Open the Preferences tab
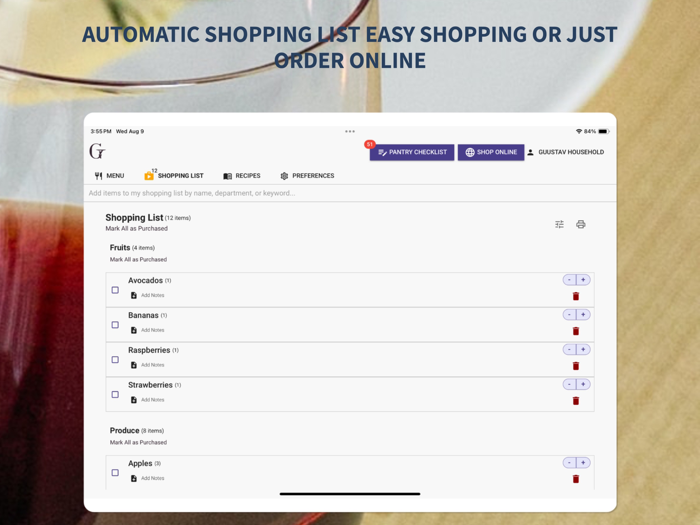Viewport: 700px width, 525px height. tap(307, 176)
